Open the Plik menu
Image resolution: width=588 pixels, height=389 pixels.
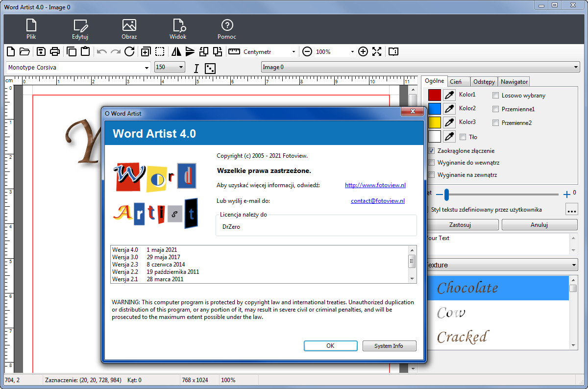(31, 29)
